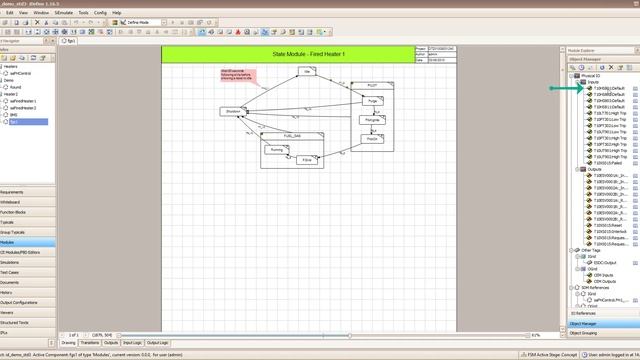
Task: Collapse the Inputs tree node
Action: pos(577,82)
